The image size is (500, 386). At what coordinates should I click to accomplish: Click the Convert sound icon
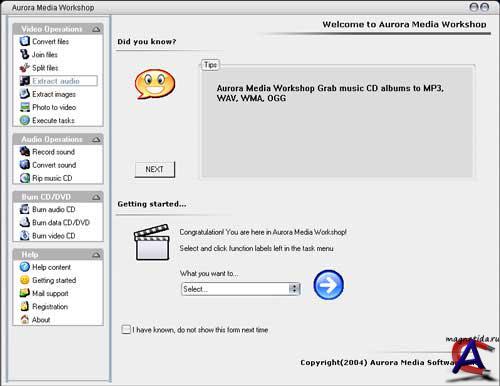pyautogui.click(x=25, y=165)
